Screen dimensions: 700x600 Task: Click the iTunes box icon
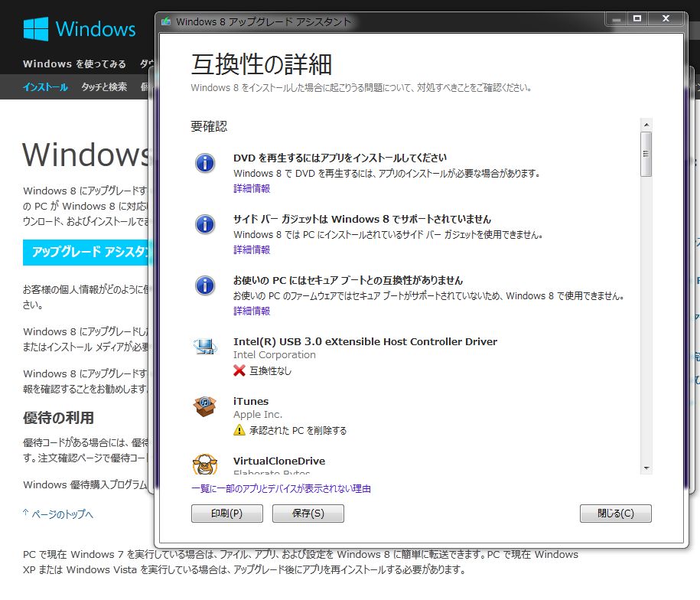205,406
